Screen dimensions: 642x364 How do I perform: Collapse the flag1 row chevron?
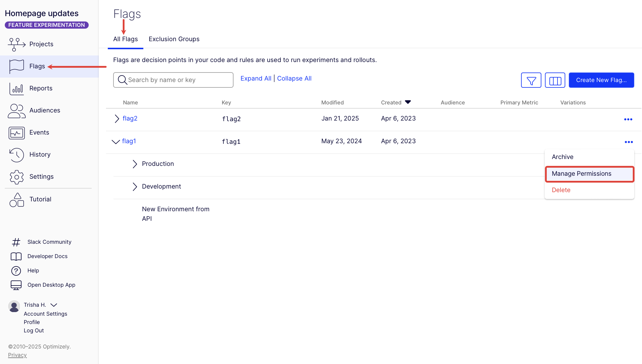pyautogui.click(x=116, y=141)
